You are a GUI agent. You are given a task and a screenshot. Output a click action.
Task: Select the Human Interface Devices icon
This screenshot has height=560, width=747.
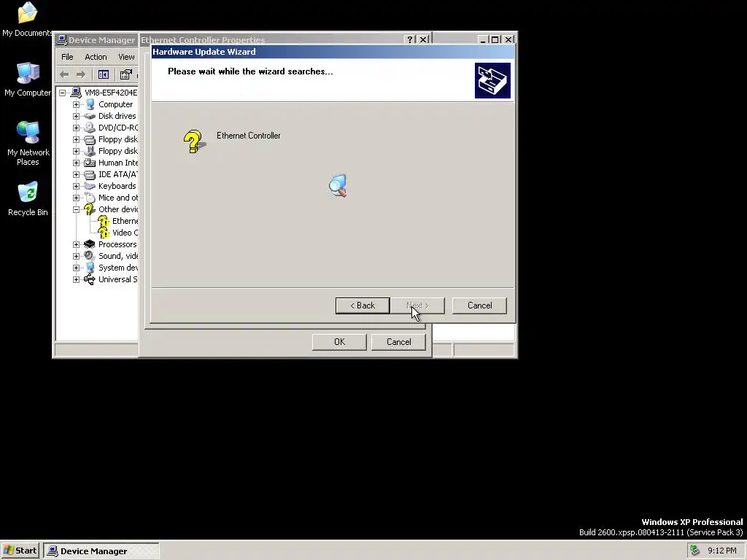[90, 163]
